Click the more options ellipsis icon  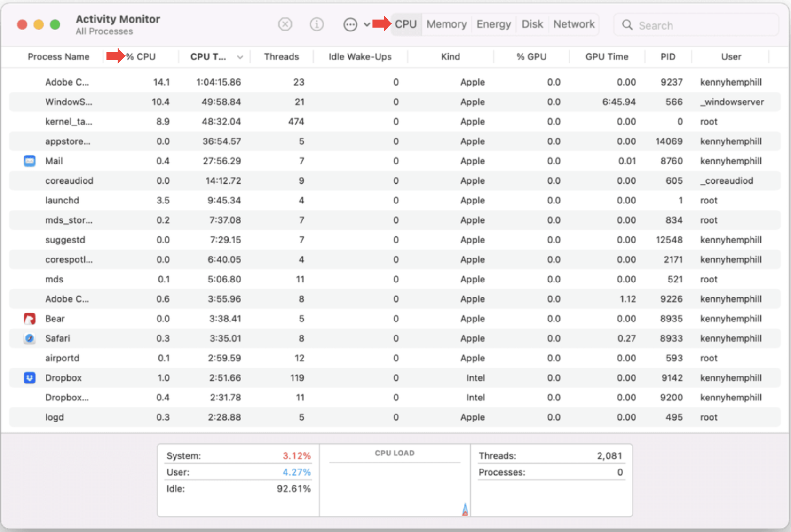pyautogui.click(x=350, y=24)
